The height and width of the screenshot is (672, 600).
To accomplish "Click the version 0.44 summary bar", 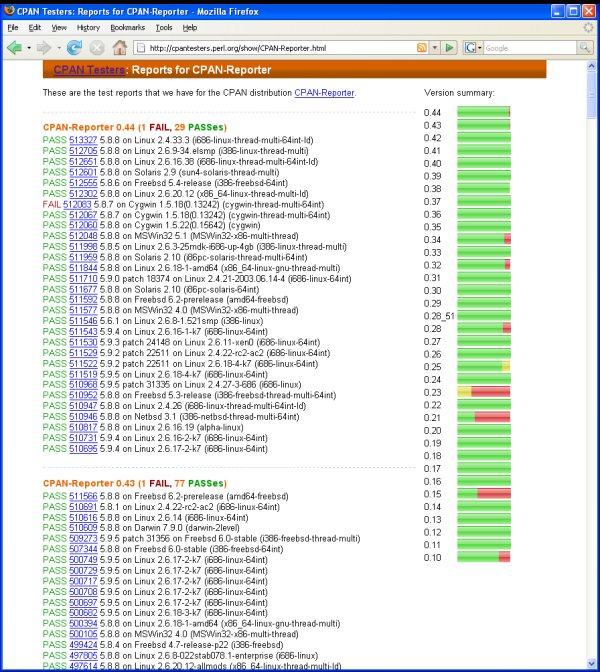I will click(x=484, y=112).
